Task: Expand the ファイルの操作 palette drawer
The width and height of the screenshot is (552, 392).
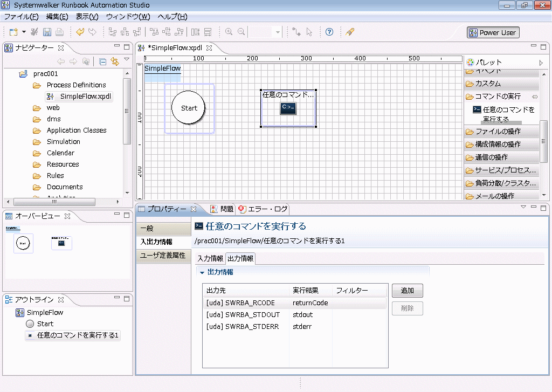Action: click(x=502, y=132)
